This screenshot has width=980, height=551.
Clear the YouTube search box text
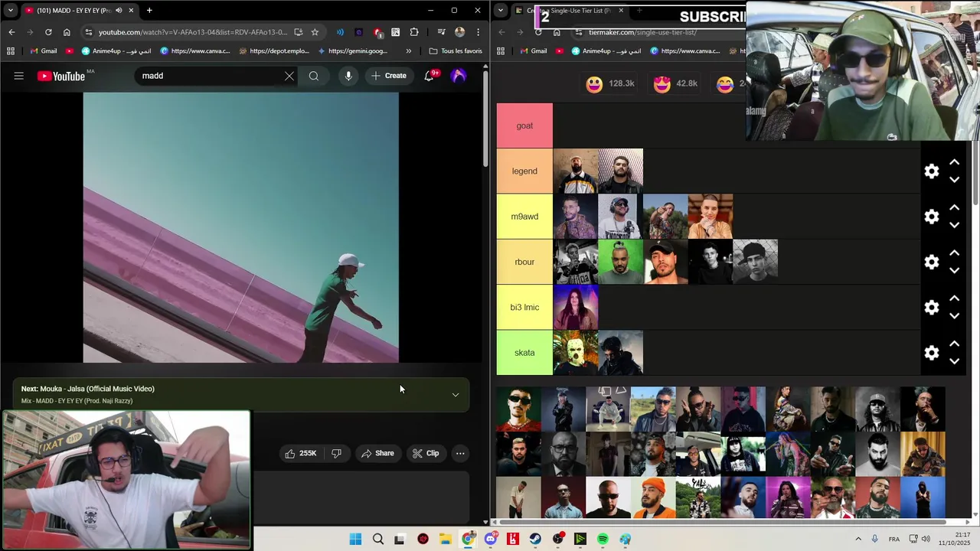(289, 76)
